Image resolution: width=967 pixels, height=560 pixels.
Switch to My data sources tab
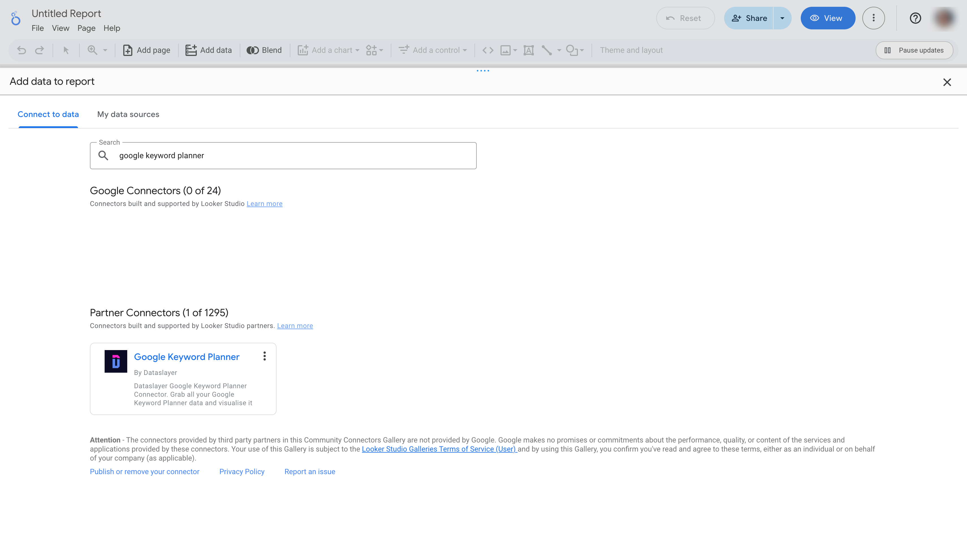128,114
